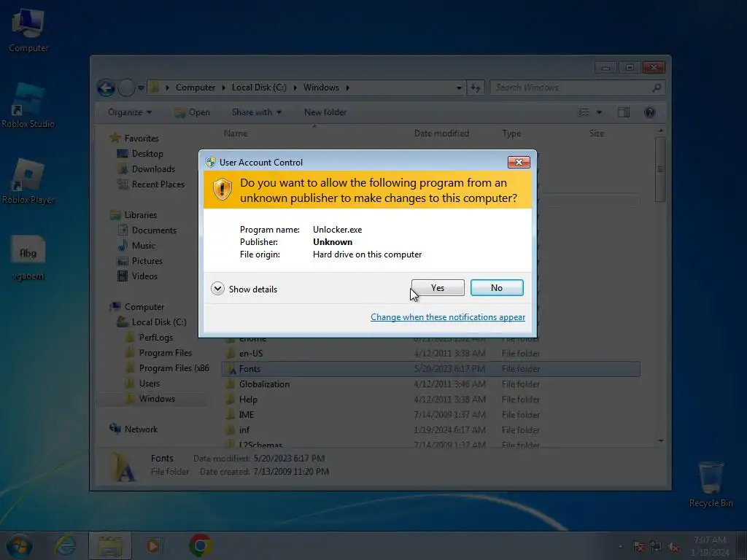The height and width of the screenshot is (560, 747).
Task: Select the Recycle Bin icon
Action: [x=711, y=484]
